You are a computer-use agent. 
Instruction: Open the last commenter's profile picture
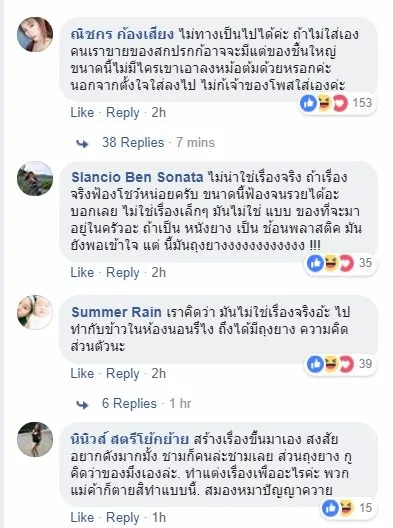(35, 439)
